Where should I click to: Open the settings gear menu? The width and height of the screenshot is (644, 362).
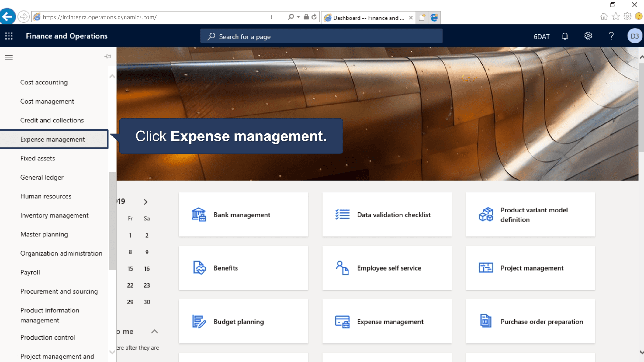pyautogui.click(x=588, y=36)
